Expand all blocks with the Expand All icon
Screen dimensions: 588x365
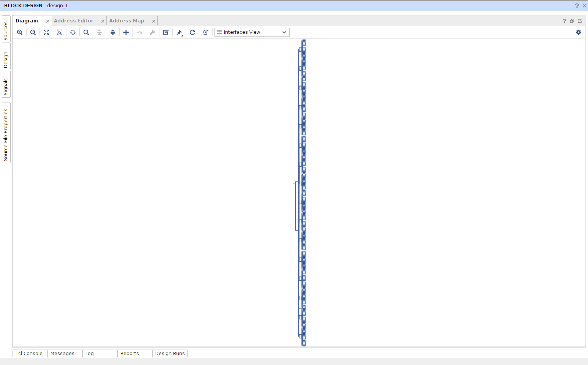click(x=113, y=32)
